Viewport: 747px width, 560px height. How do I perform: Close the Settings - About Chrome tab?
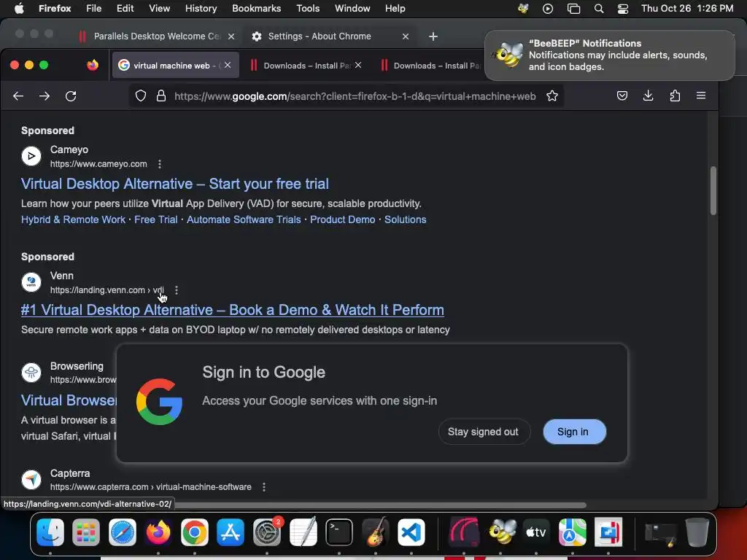[x=406, y=36]
